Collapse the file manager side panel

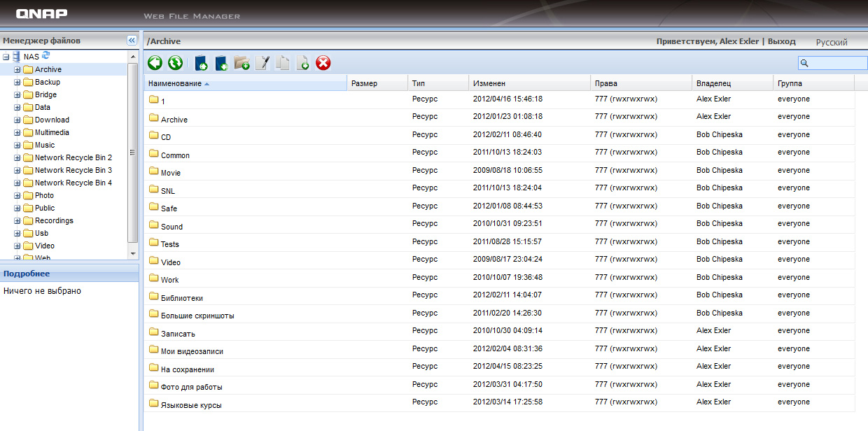pos(131,41)
